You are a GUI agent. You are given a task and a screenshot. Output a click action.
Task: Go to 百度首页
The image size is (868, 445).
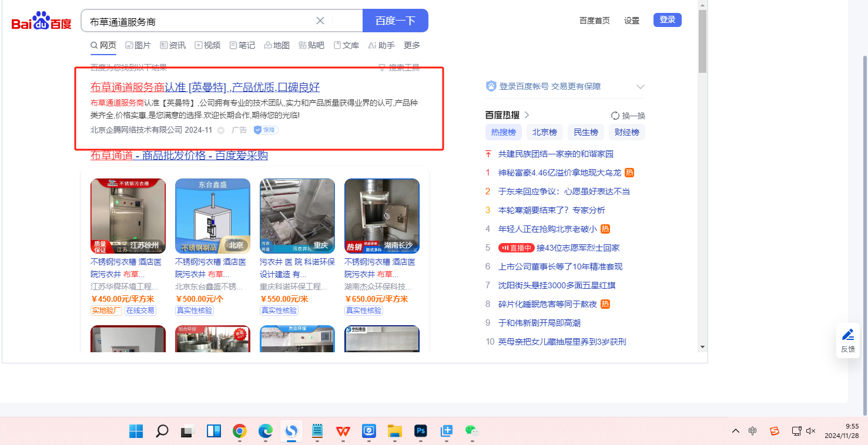point(595,21)
